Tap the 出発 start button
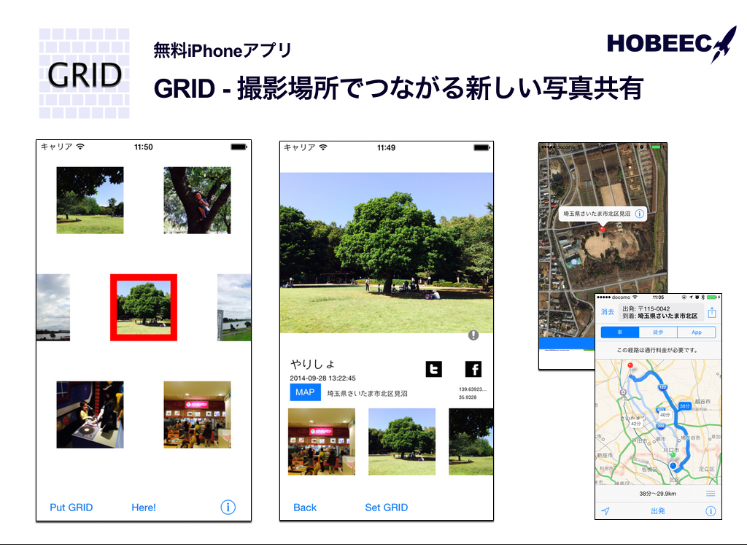Screen dimensions: 747x560 657,511
